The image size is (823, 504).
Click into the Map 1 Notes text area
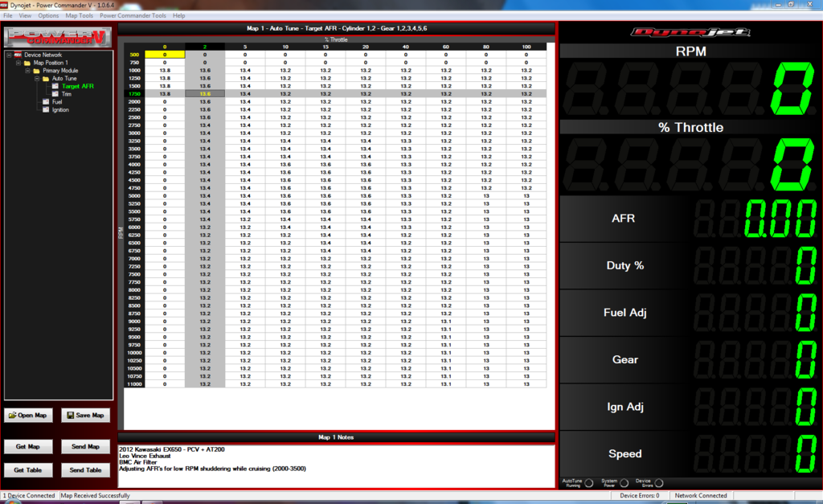336,465
